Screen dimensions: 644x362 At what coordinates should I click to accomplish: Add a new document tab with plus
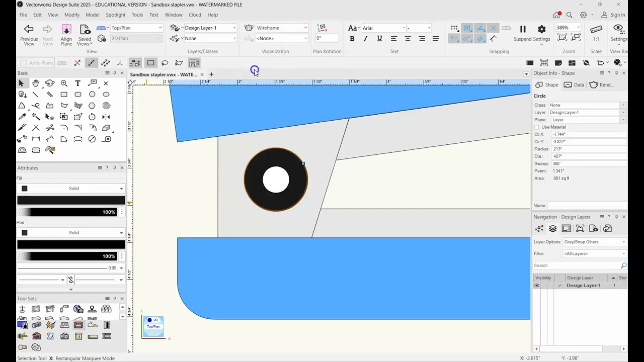(x=211, y=74)
